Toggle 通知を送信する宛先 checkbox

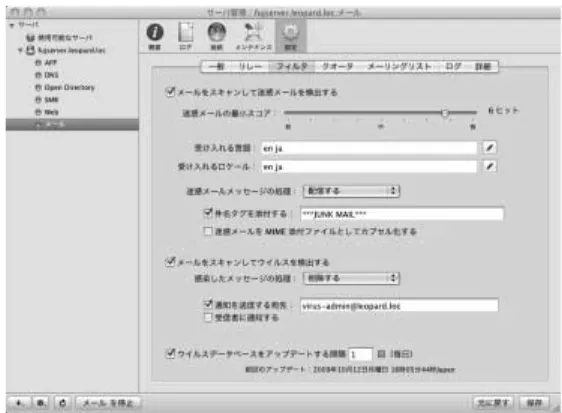tap(208, 304)
